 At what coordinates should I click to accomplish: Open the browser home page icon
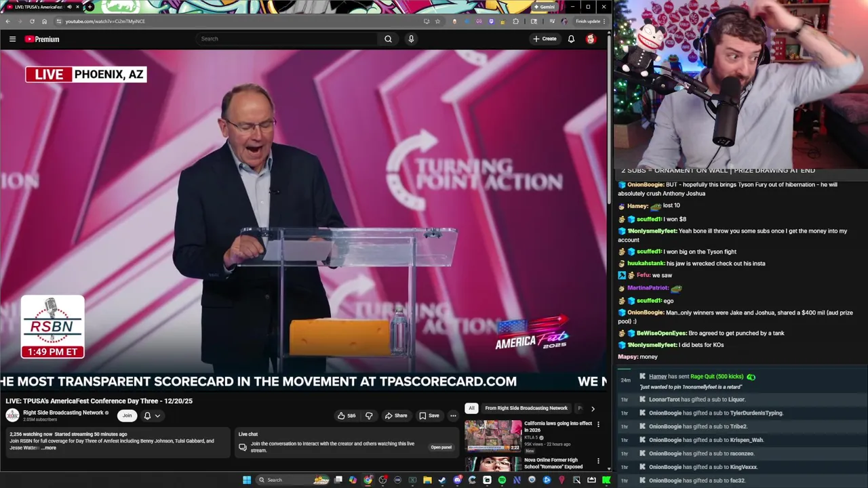[x=44, y=21]
